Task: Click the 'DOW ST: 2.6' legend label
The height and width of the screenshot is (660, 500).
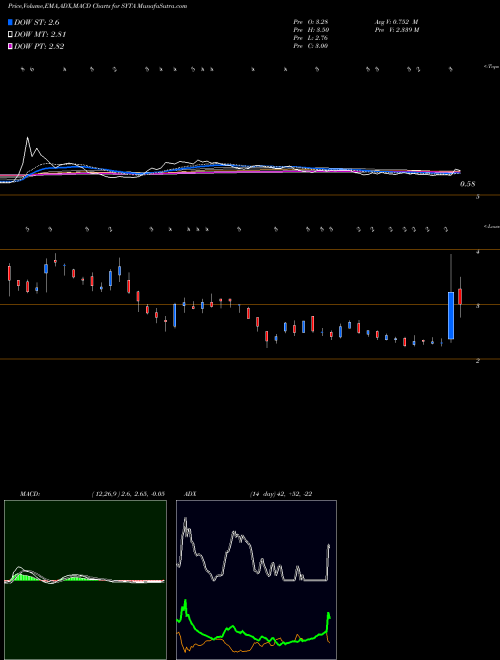Action: click(x=39, y=22)
